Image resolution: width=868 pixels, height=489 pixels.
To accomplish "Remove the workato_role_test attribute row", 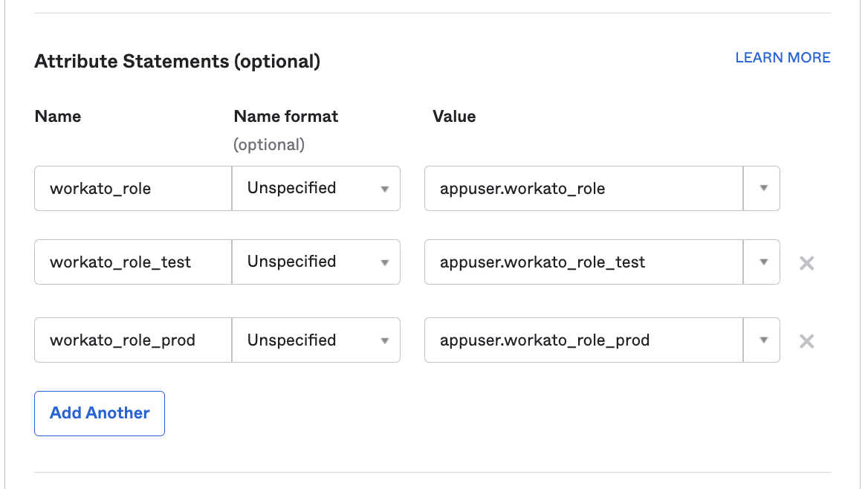I will (x=806, y=263).
